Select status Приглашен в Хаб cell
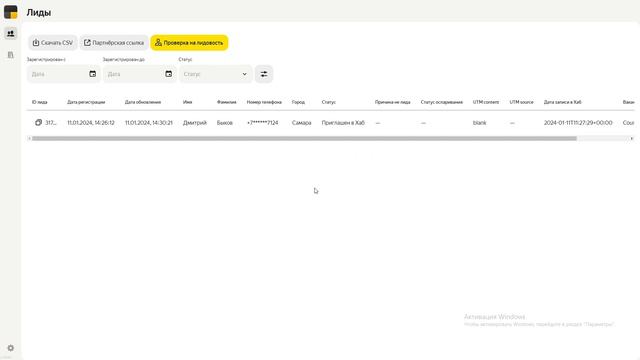Viewport: 640px width, 360px height. tap(343, 122)
